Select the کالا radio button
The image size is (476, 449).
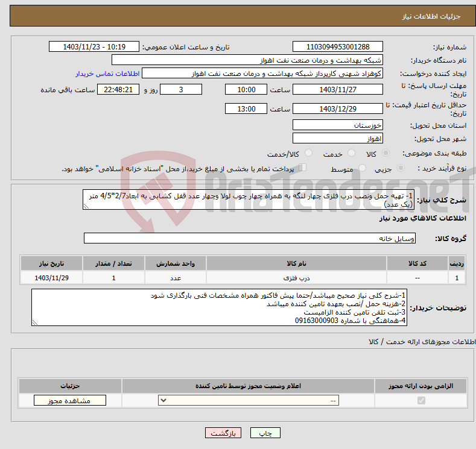click(386, 153)
